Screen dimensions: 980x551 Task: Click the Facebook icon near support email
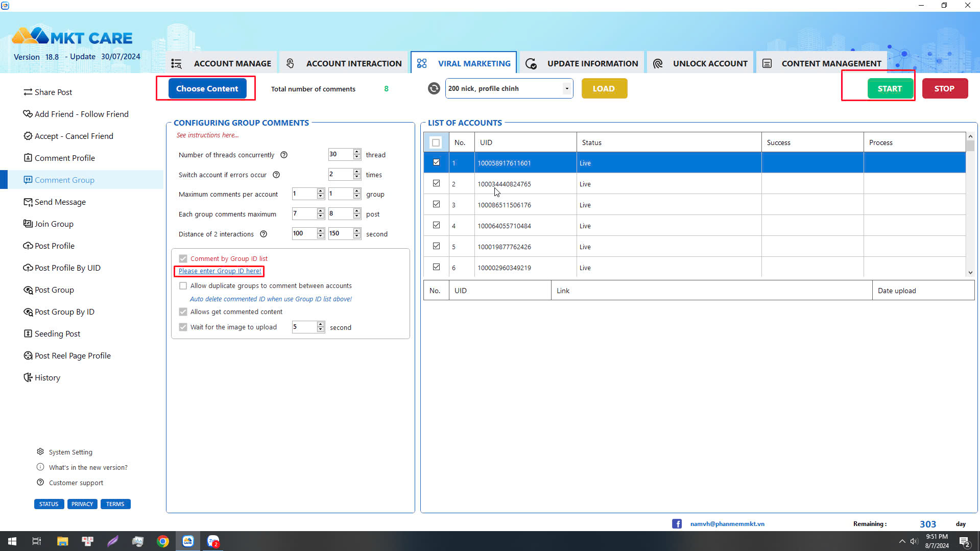click(x=677, y=523)
